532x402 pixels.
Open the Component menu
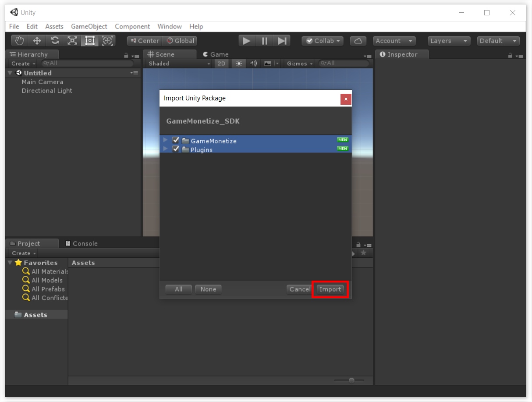point(132,26)
